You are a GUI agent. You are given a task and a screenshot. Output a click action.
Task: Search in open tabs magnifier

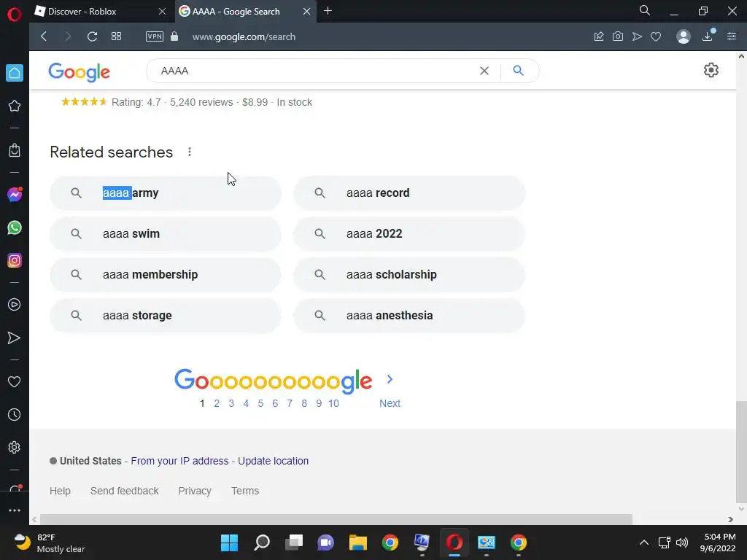[645, 10]
